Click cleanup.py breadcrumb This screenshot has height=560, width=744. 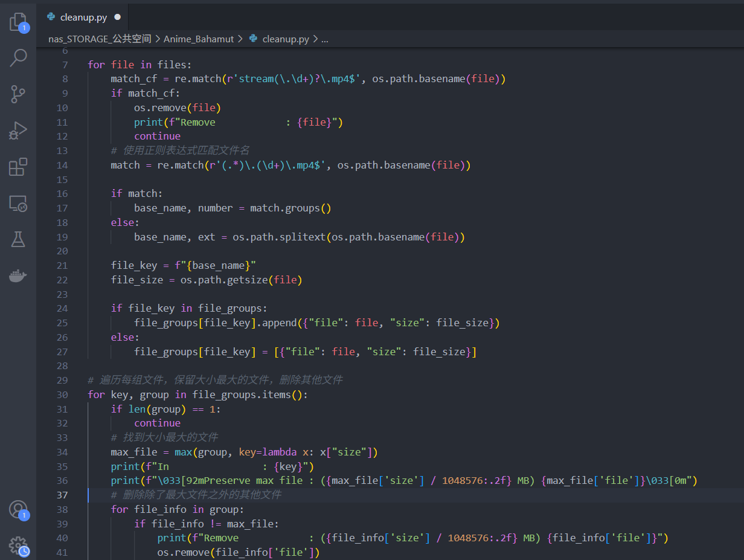tap(286, 39)
